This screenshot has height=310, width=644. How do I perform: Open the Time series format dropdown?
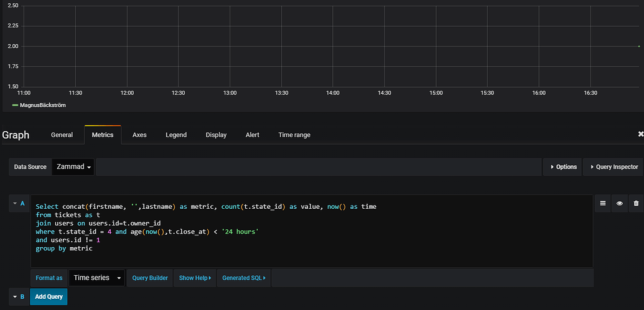96,278
